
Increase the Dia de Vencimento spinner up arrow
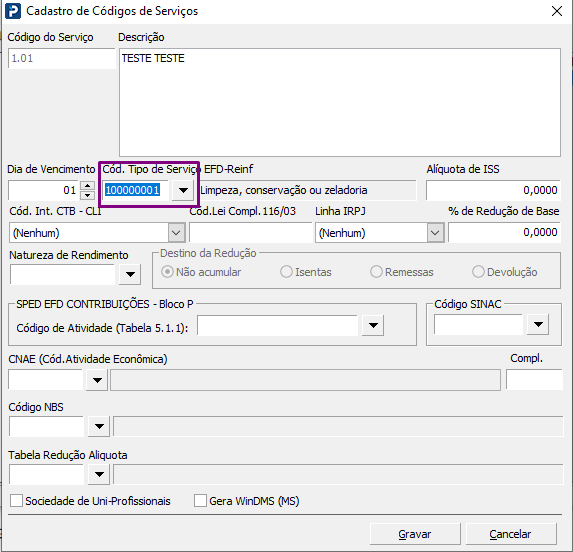[87, 186]
